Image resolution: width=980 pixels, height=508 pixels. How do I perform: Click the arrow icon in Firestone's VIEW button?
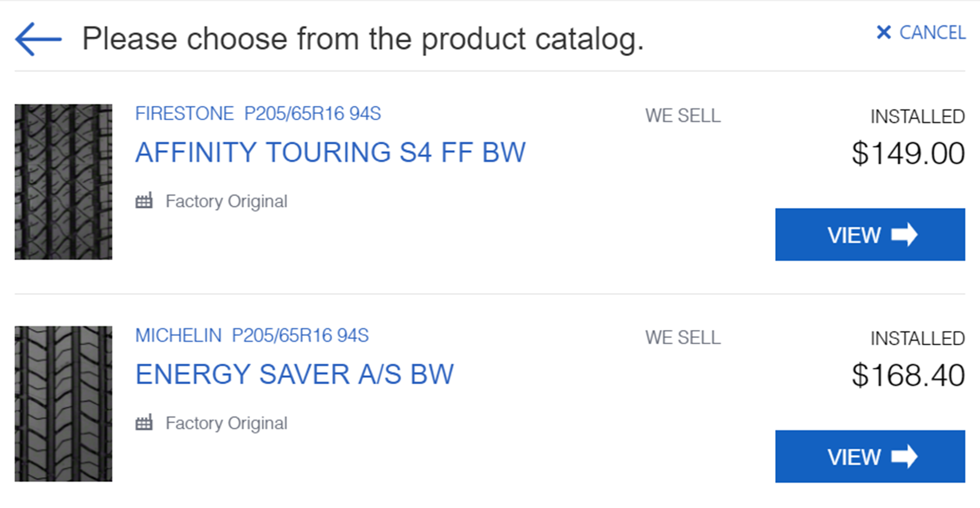(x=904, y=235)
